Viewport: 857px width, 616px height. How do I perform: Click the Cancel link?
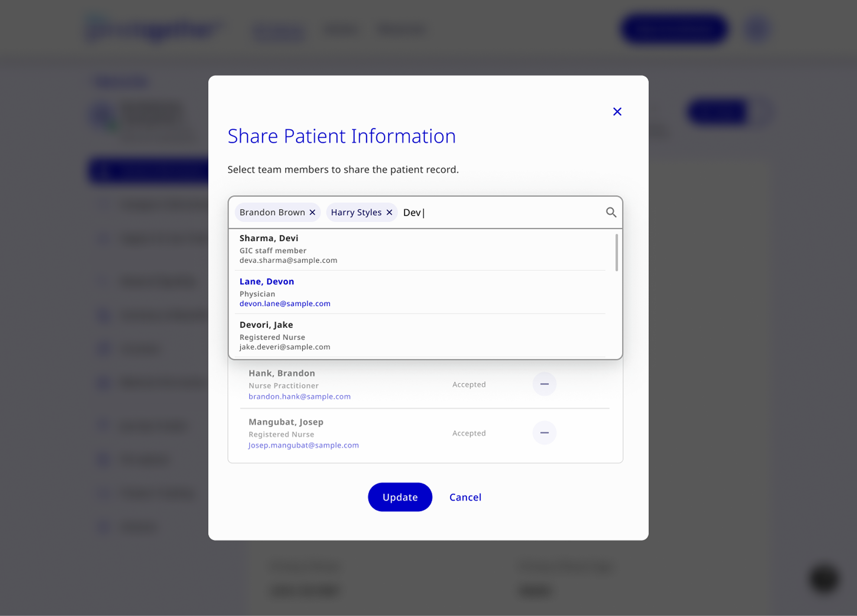click(x=465, y=497)
